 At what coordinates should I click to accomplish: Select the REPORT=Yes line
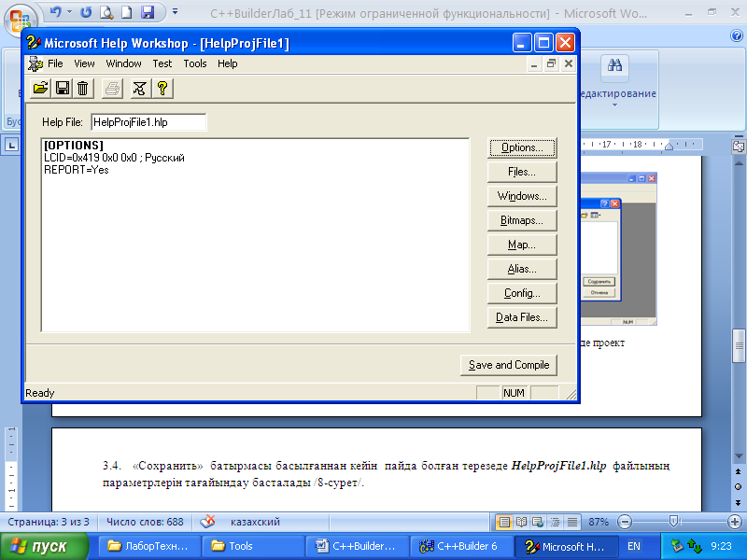[x=77, y=170]
